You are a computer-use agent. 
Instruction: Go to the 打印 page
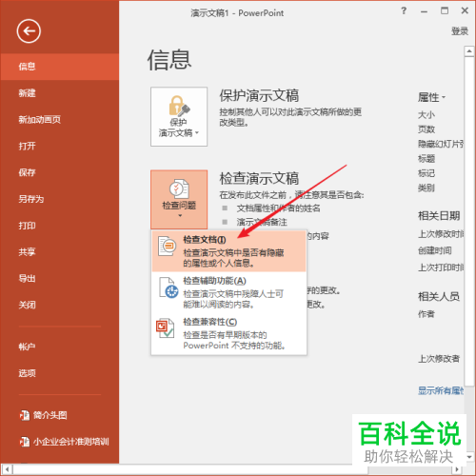(x=60, y=226)
